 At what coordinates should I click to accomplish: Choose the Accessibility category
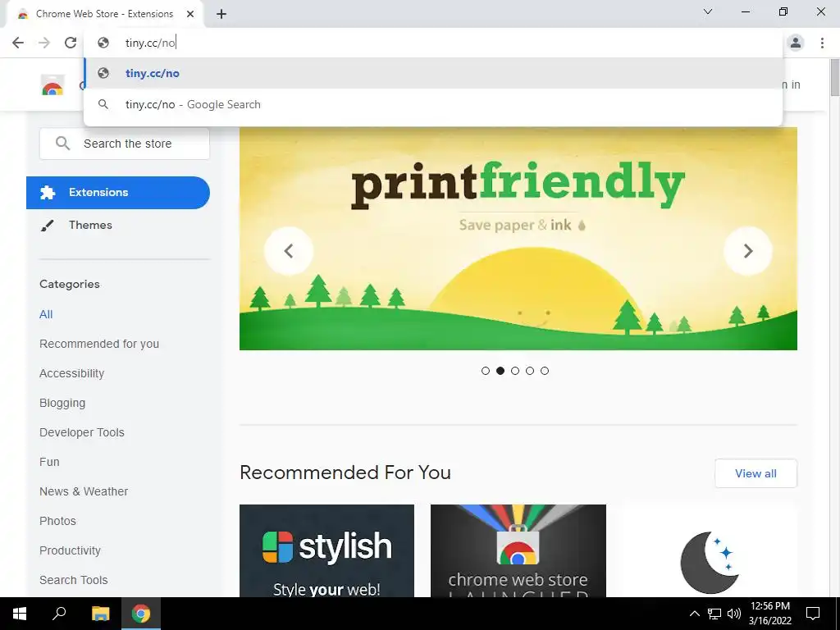tap(72, 373)
